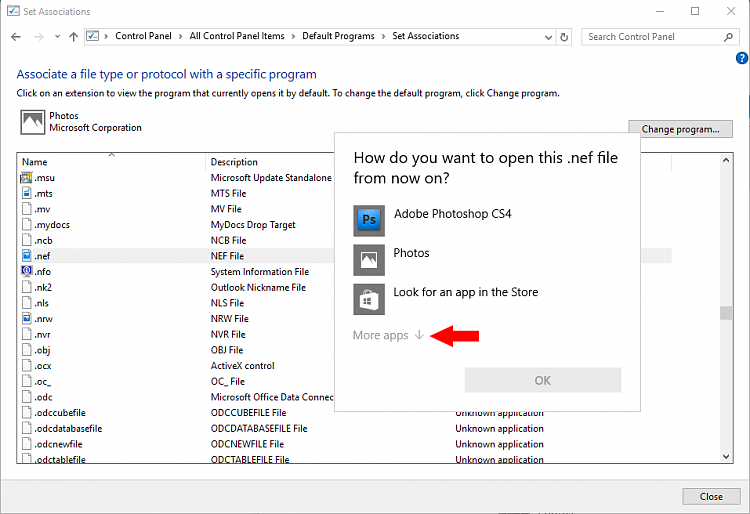
Task: Click the back navigation arrow
Action: point(16,37)
